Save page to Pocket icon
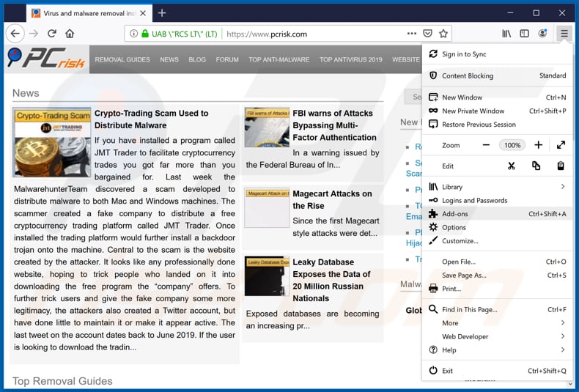 pos(427,34)
